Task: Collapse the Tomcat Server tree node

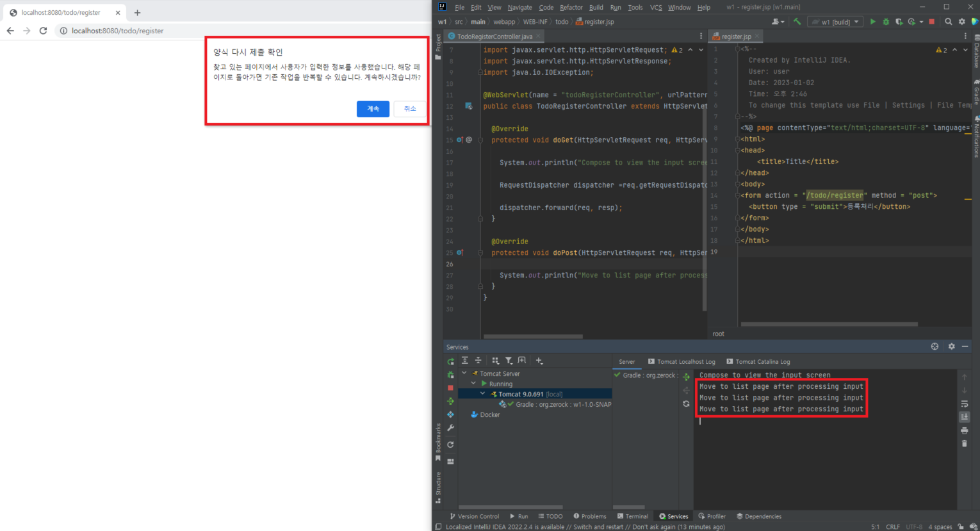Action: click(464, 373)
